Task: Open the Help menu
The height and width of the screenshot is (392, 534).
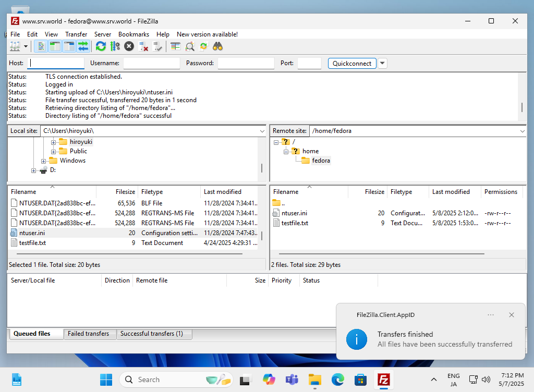Action: (x=163, y=34)
